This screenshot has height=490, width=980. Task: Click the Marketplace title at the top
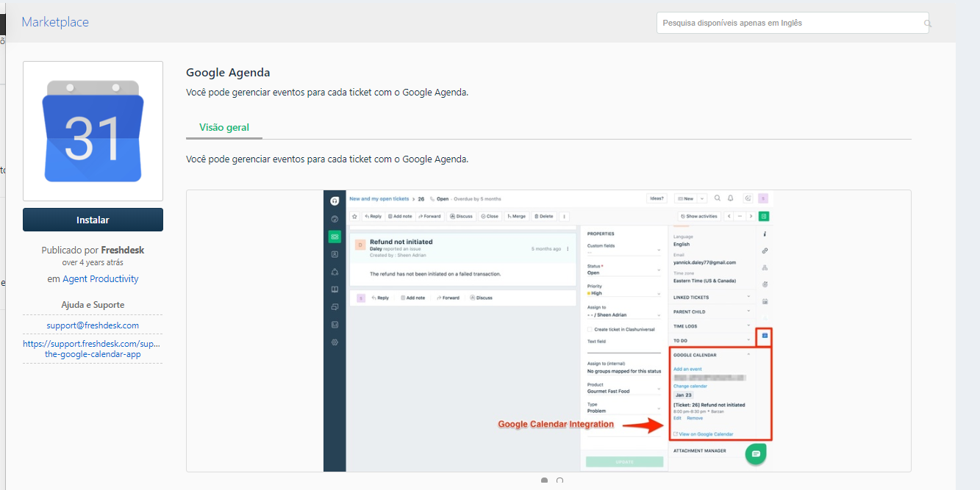coord(55,22)
